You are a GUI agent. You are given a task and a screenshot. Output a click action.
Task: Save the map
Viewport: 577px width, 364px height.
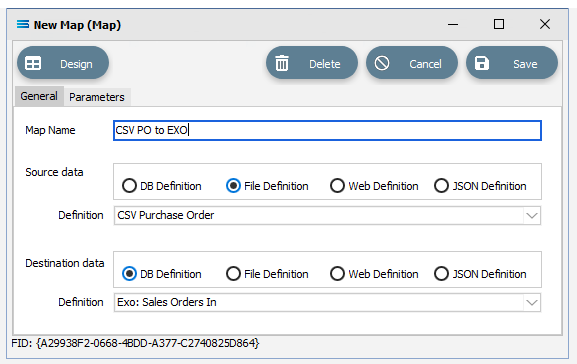tap(511, 63)
